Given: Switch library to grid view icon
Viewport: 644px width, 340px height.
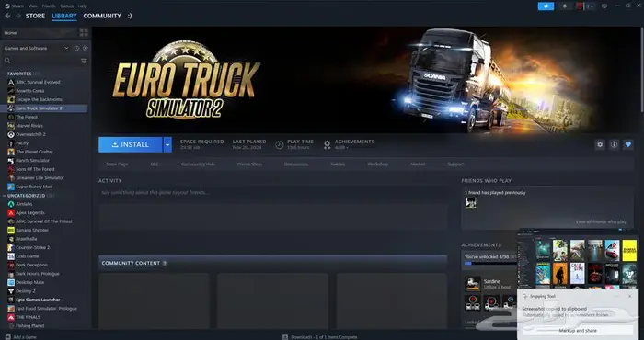Looking at the screenshot, I should coord(84,33).
